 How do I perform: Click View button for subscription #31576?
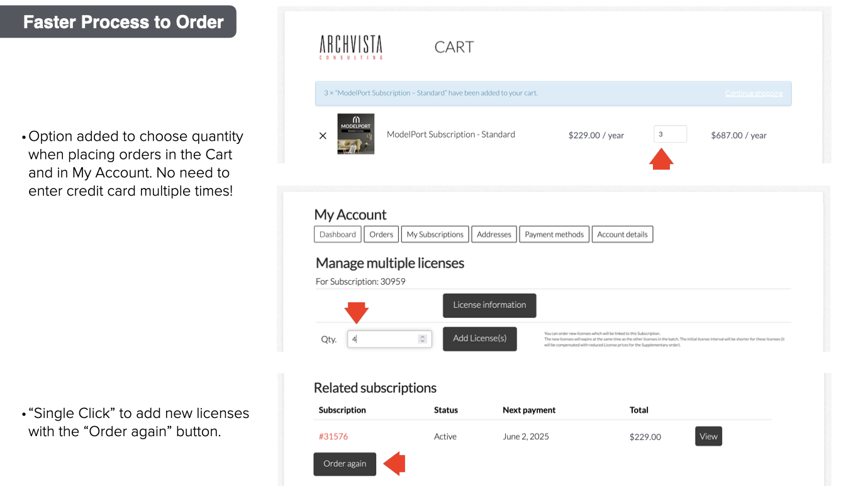click(x=708, y=436)
